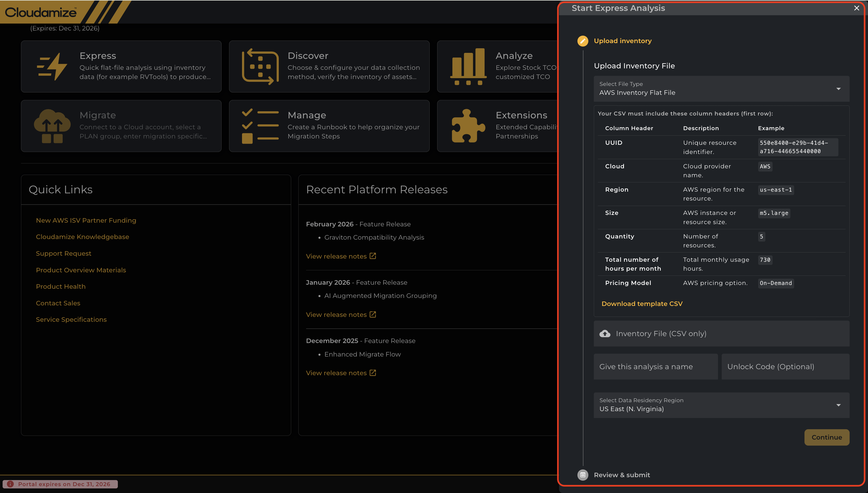Screen dimensions: 868x493
Task: Click the AI Augmented Migration Grouping item
Action: point(380,296)
